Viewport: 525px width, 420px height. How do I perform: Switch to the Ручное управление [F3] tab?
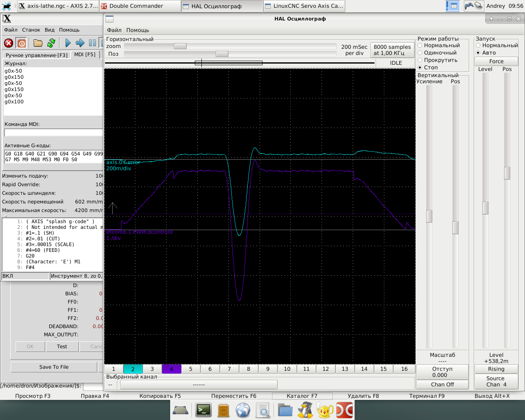(x=37, y=55)
